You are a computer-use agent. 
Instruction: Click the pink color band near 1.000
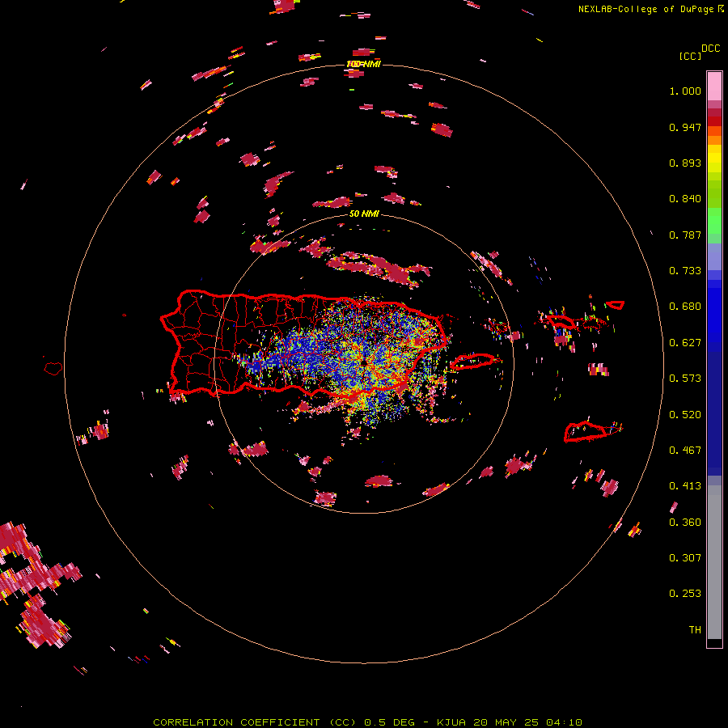coord(714,86)
